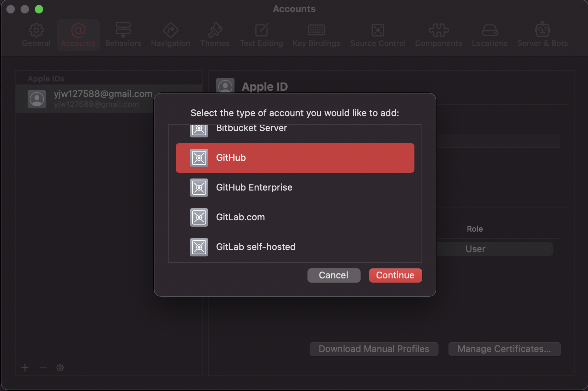Viewport: 588px width, 391px height.
Task: Open the gear action menu under accounts list
Action: point(60,368)
